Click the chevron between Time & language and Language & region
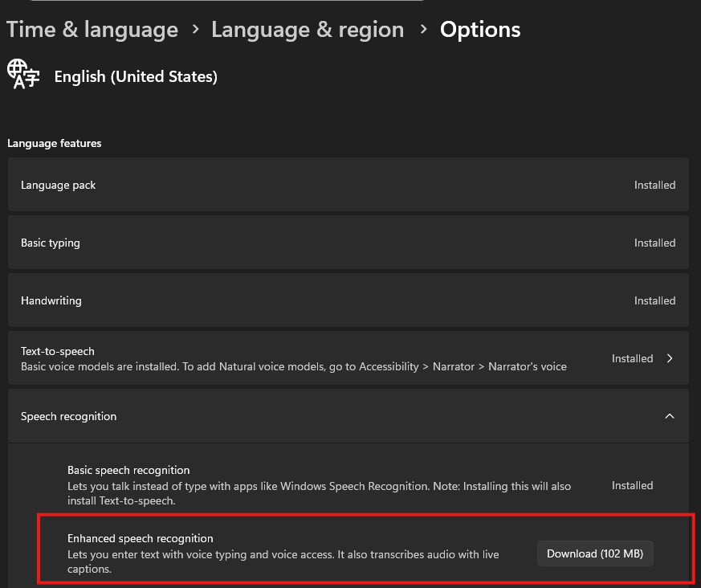Image resolution: width=701 pixels, height=588 pixels. pyautogui.click(x=195, y=30)
